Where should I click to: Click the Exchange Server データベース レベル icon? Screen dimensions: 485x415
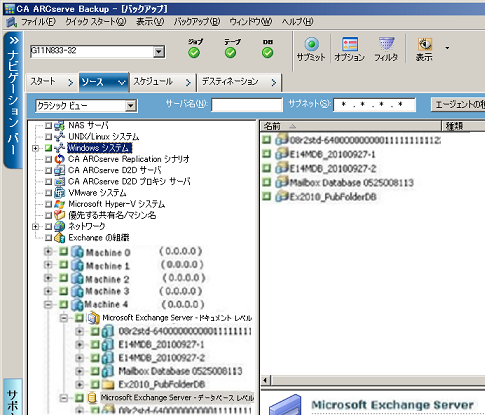tap(91, 398)
